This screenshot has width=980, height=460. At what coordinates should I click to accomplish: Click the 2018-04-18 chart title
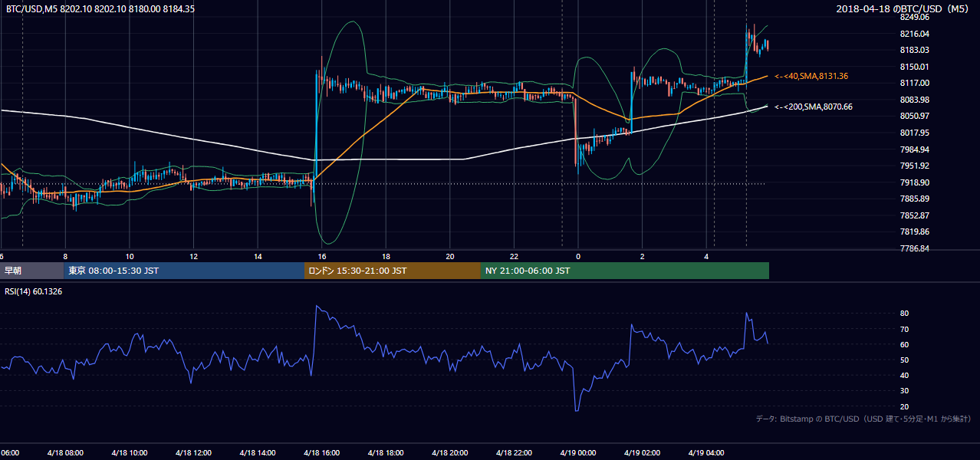[x=904, y=8]
